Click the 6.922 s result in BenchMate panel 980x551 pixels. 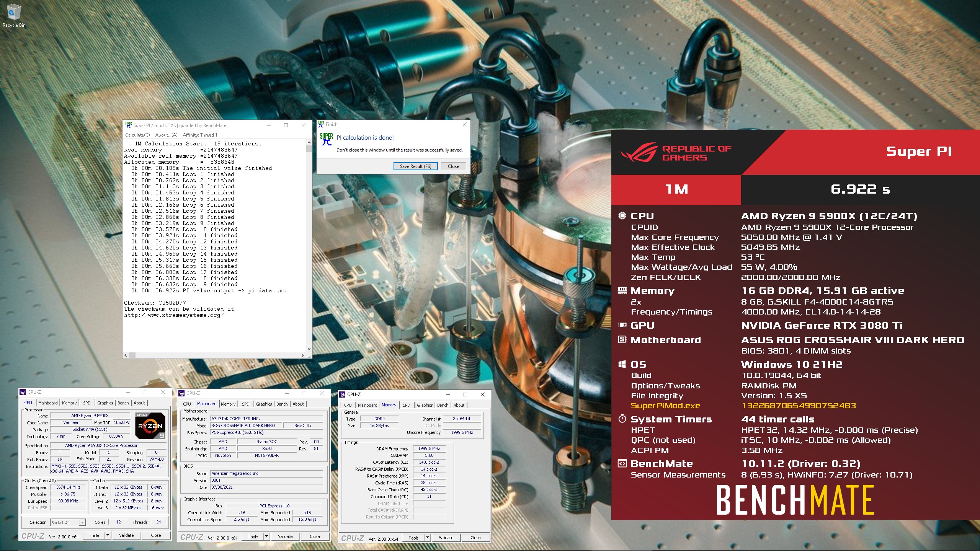860,189
